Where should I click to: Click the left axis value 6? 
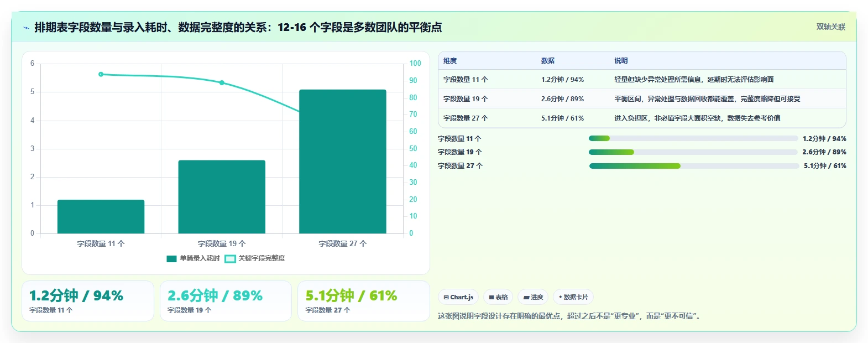[x=32, y=64]
